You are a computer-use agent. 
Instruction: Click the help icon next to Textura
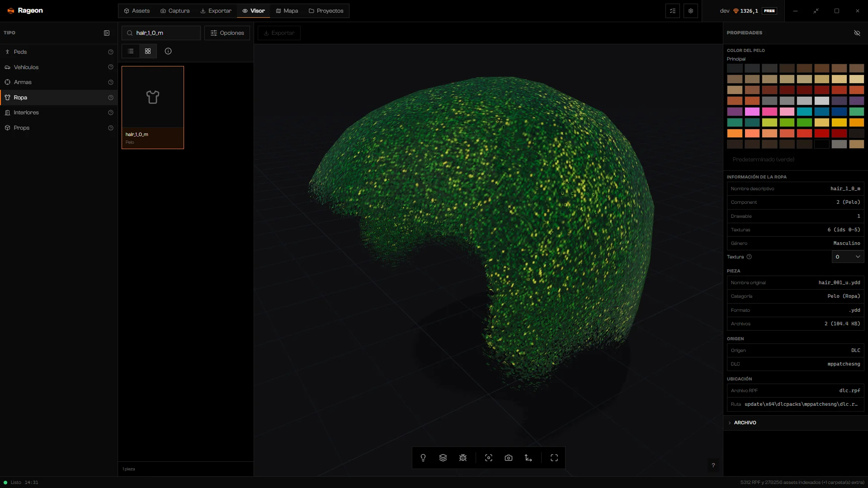(x=749, y=257)
